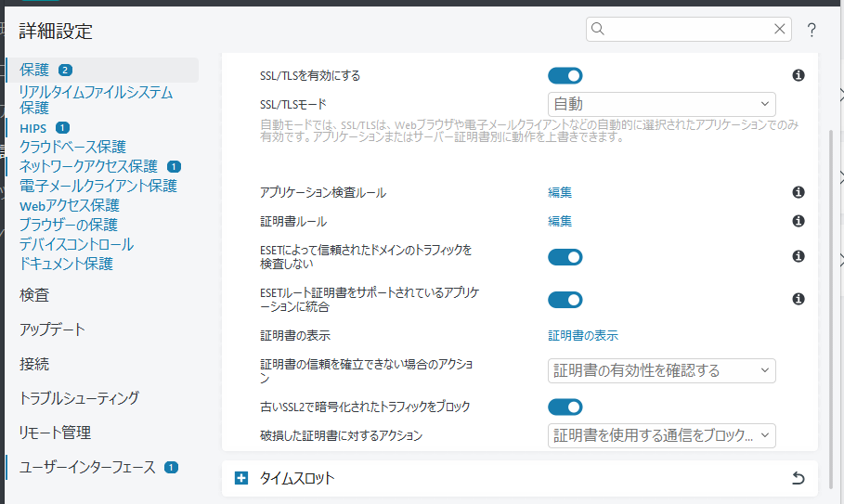The image size is (844, 504).
Task: Click info icon for アプリケーション検査ルール
Action: click(x=798, y=192)
